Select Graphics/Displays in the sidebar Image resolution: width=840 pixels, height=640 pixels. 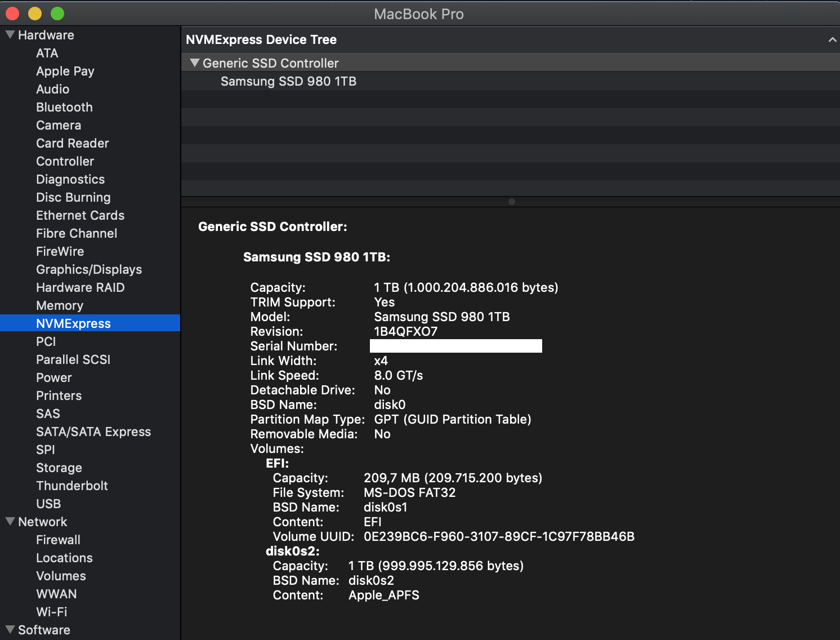point(89,269)
